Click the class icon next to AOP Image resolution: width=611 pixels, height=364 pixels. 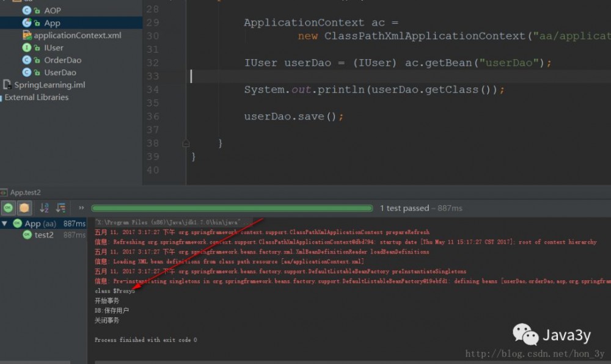(26, 10)
